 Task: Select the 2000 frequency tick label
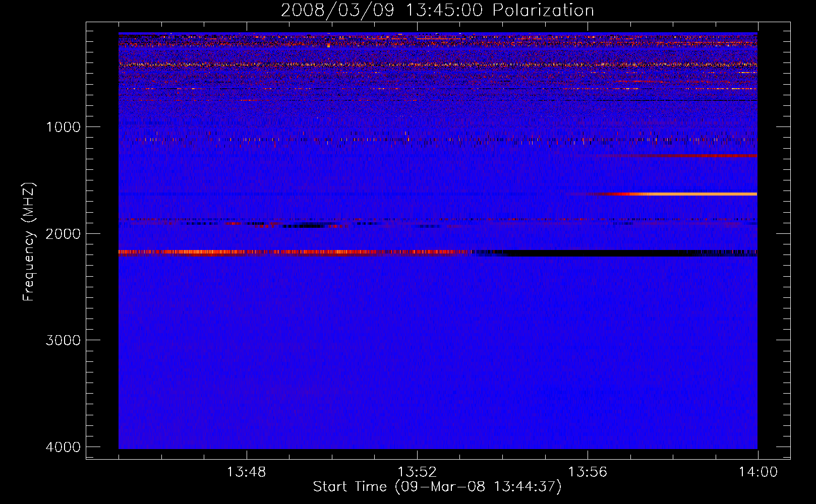coord(63,234)
